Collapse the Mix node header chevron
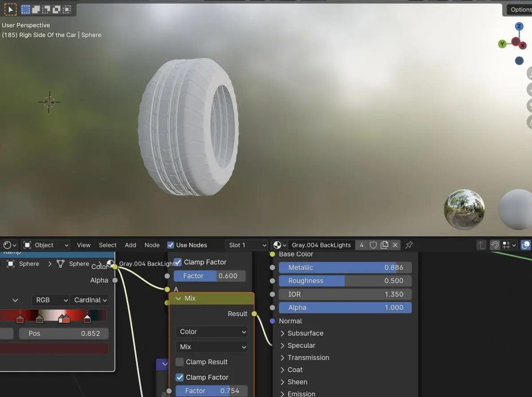Viewport: 532px width, 397px height. click(x=179, y=299)
